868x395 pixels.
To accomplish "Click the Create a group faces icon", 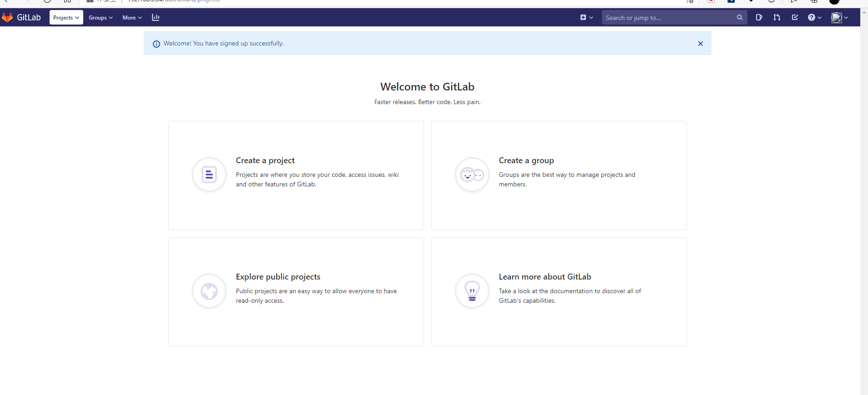I will [x=472, y=175].
